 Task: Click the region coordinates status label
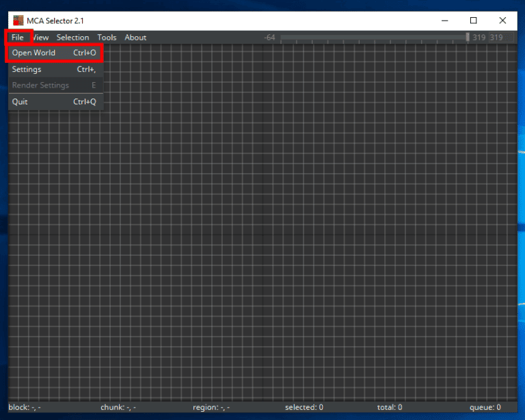211,408
